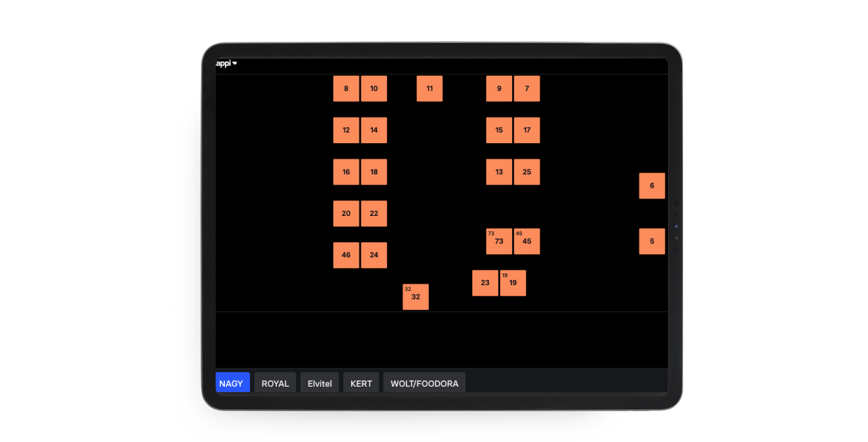Screen dimensions: 868x442
Task: Select table 8 on floor plan
Action: click(x=346, y=88)
